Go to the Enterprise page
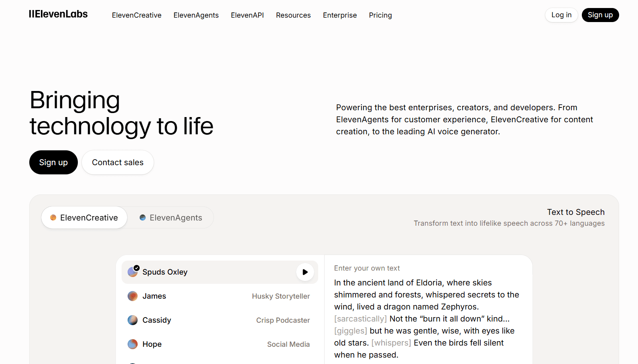The image size is (638, 364). pyautogui.click(x=340, y=15)
